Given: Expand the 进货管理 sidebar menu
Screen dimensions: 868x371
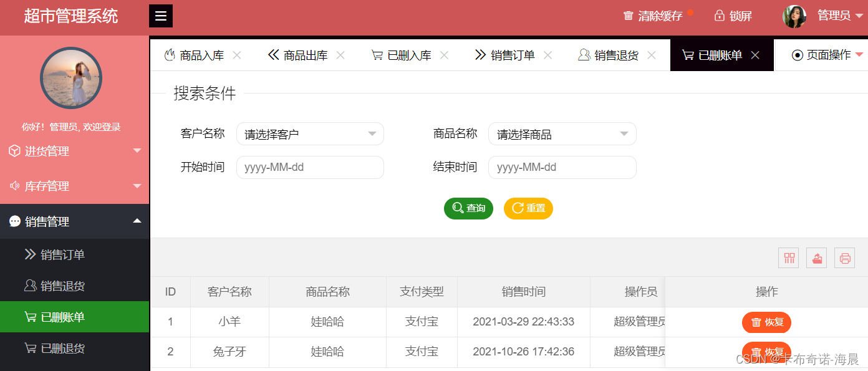Looking at the screenshot, I should coord(75,151).
